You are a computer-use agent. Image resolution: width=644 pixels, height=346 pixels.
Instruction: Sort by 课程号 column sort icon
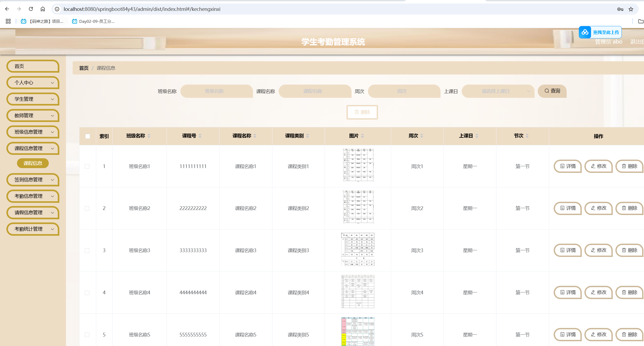200,136
